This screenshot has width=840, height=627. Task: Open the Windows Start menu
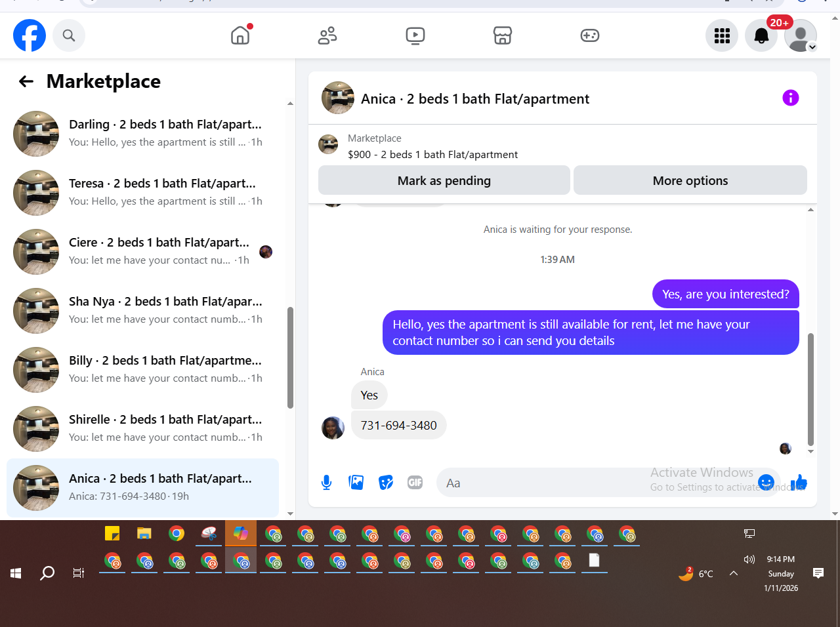16,573
